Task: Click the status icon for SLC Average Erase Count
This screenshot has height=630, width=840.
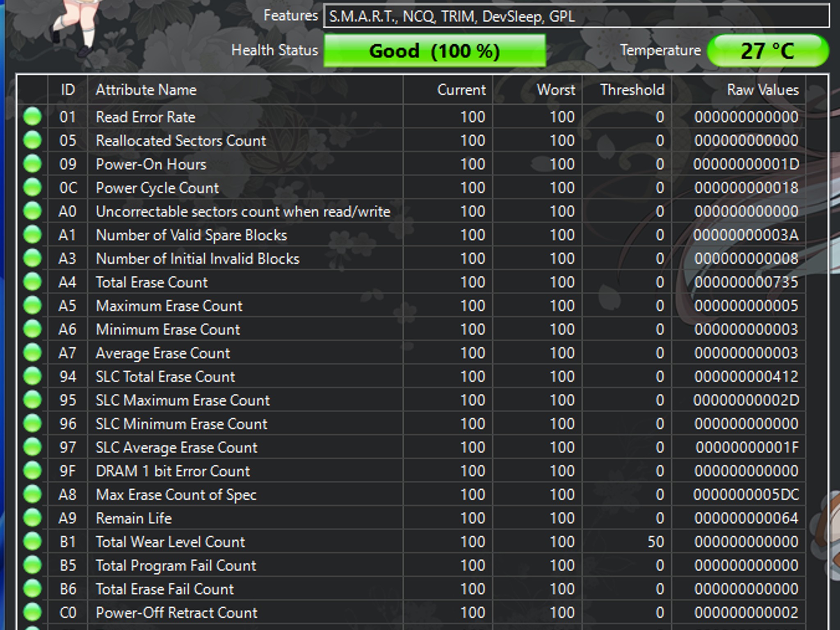Action: point(32,447)
